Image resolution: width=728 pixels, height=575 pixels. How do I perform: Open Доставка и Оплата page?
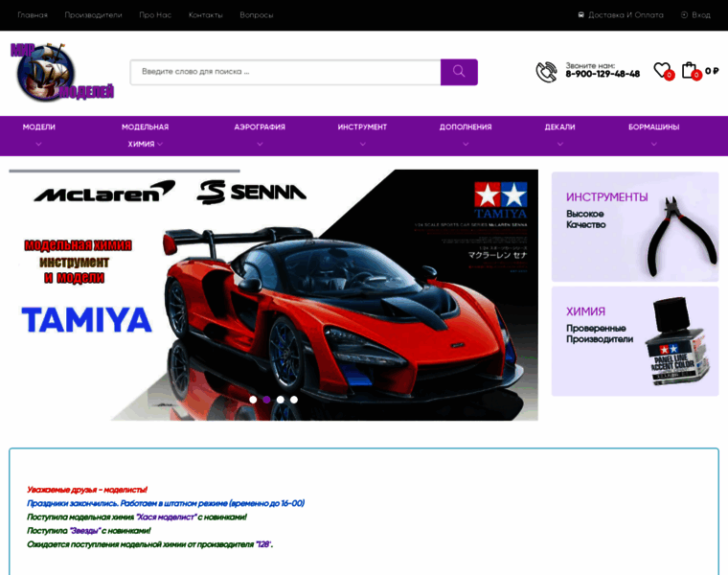click(620, 15)
